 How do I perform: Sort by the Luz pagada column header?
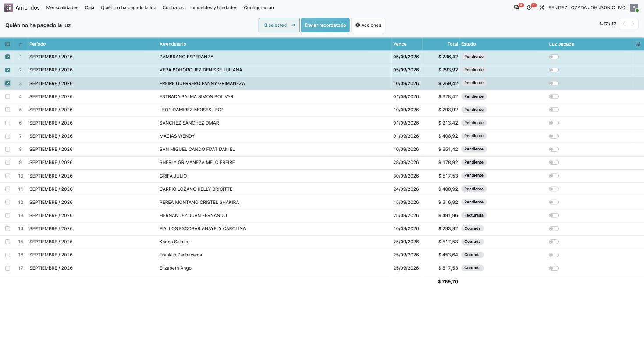click(591, 44)
